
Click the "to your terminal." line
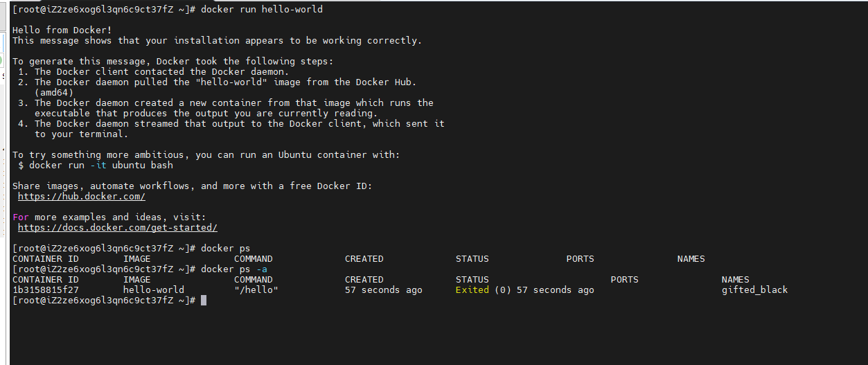tap(82, 134)
